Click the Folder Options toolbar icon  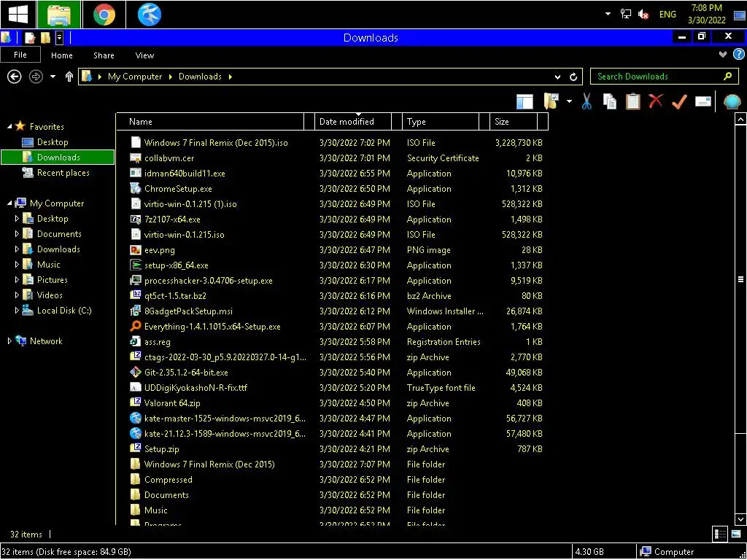click(x=551, y=101)
